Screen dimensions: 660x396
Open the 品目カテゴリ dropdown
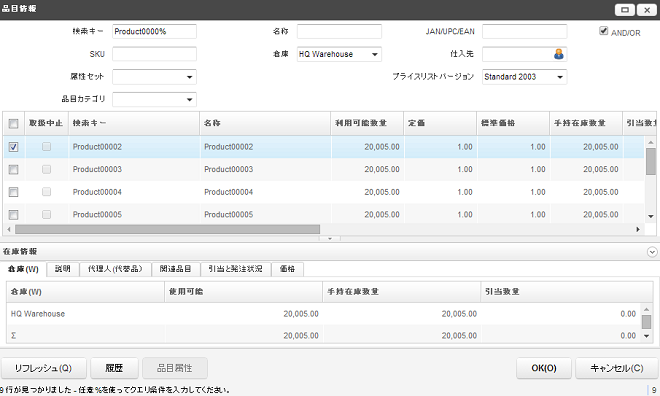(189, 100)
